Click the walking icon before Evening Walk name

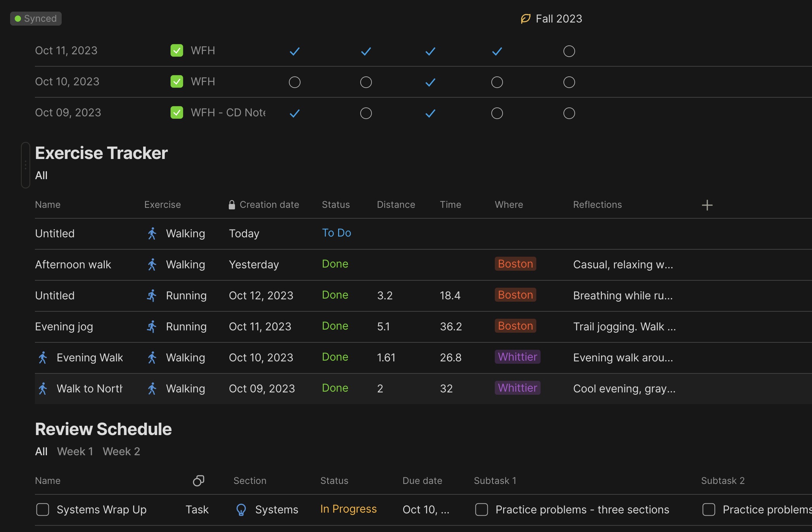(x=43, y=358)
